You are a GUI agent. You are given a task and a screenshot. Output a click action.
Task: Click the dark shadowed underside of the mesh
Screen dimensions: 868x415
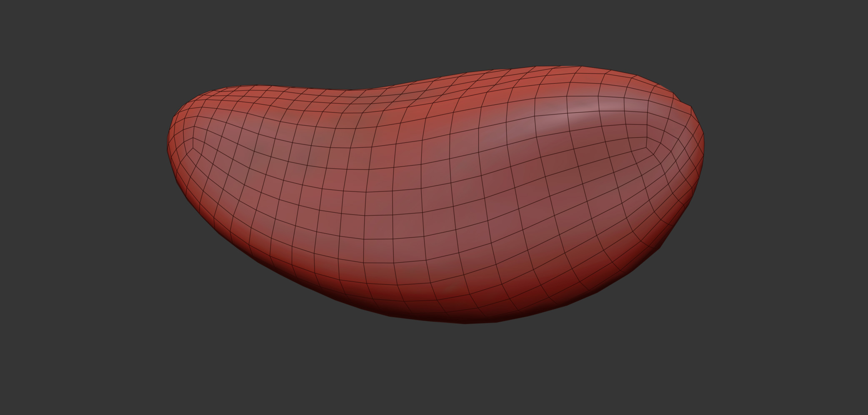[458, 310]
